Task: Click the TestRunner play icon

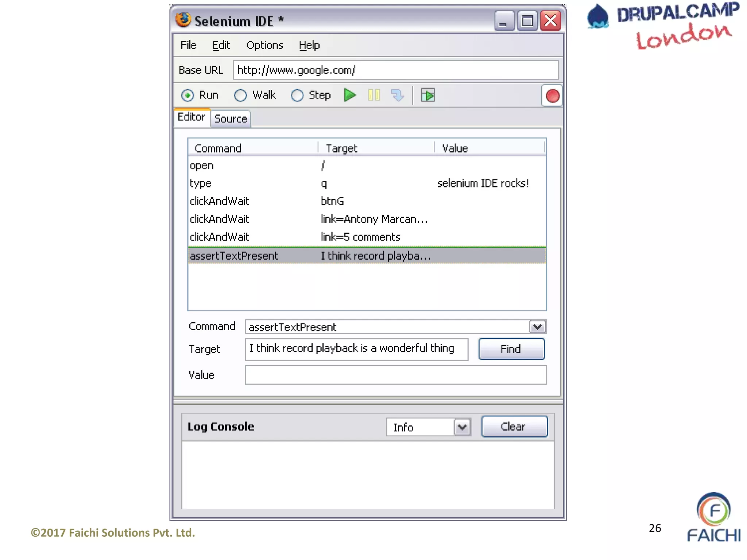Action: (x=427, y=95)
